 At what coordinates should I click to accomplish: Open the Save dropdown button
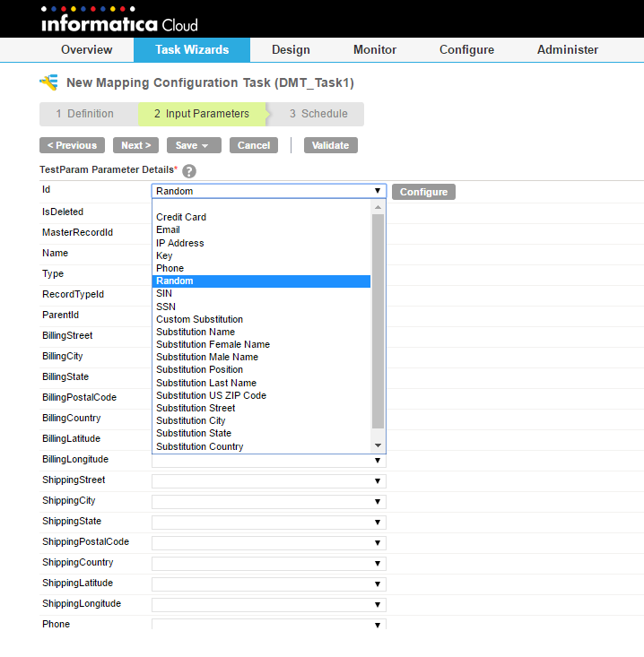194,145
